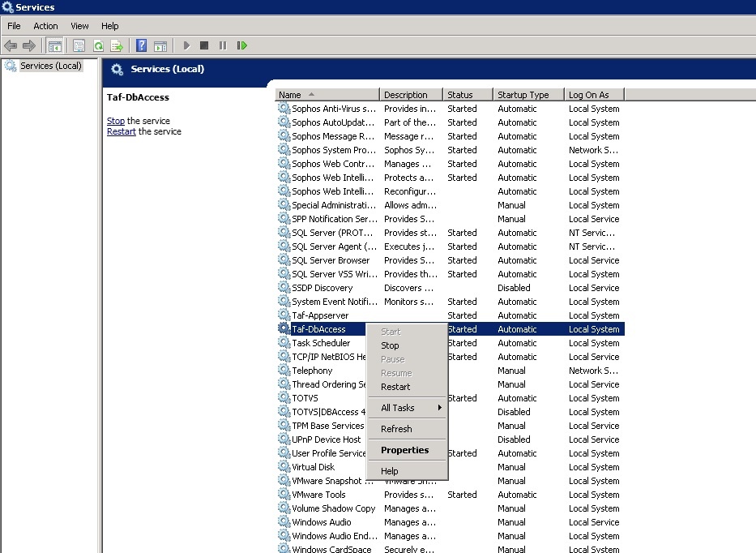This screenshot has height=553, width=756.
Task: Click the gear icon beside Virtual Disk
Action: pos(284,466)
